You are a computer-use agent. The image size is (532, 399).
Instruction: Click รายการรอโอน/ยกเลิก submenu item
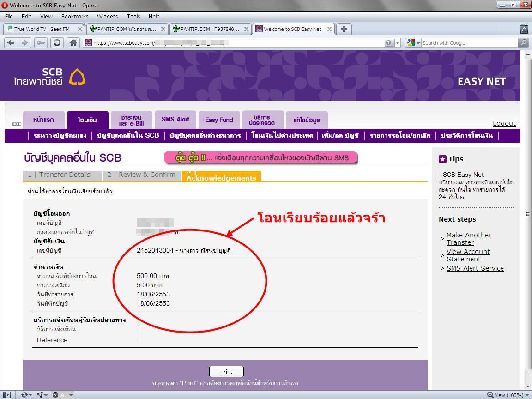(x=400, y=136)
